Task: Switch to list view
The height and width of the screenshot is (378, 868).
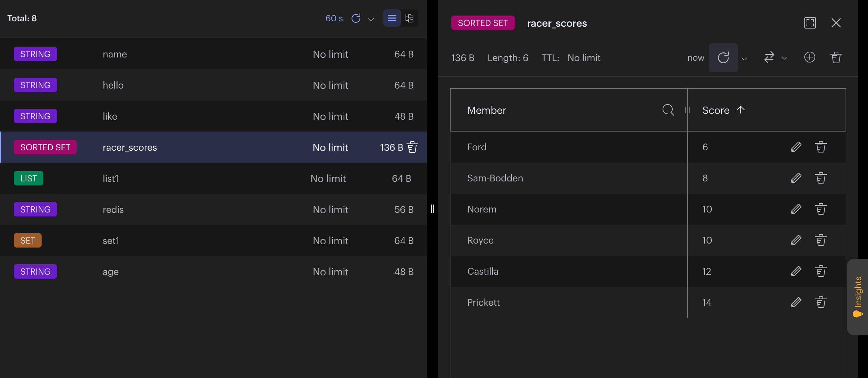Action: [392, 18]
